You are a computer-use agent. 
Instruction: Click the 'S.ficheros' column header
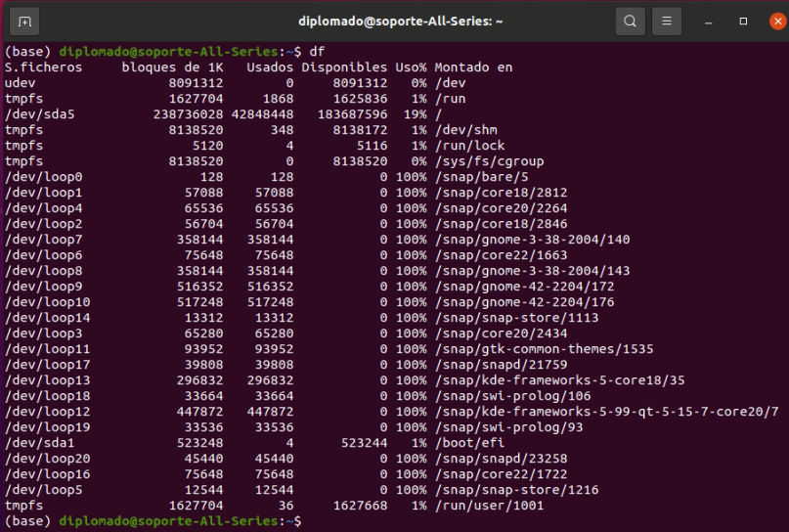[x=43, y=67]
